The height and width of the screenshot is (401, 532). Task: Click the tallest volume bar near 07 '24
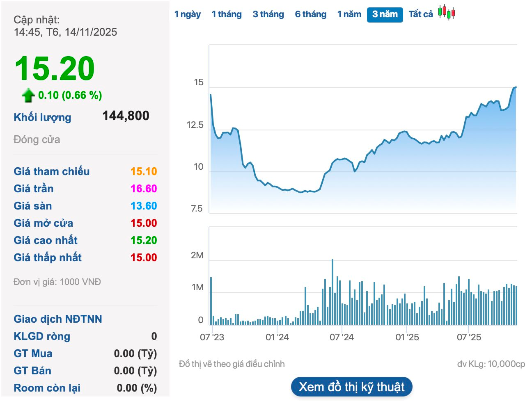pos(332,291)
